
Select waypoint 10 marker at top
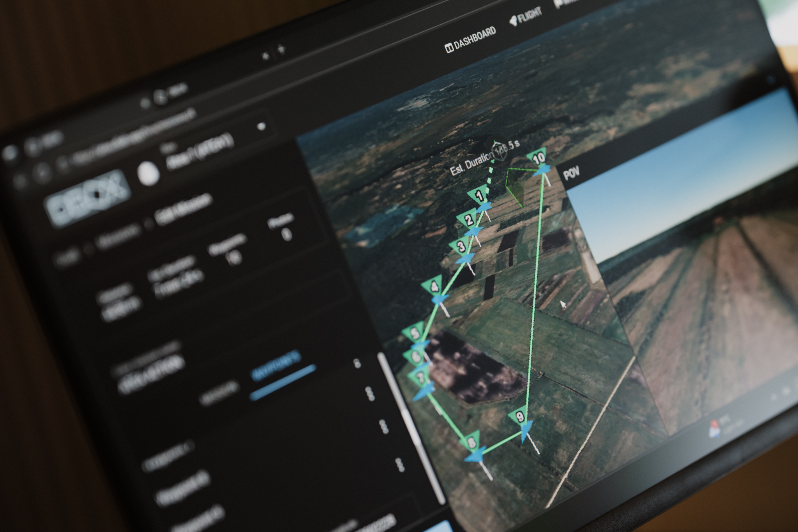538,158
